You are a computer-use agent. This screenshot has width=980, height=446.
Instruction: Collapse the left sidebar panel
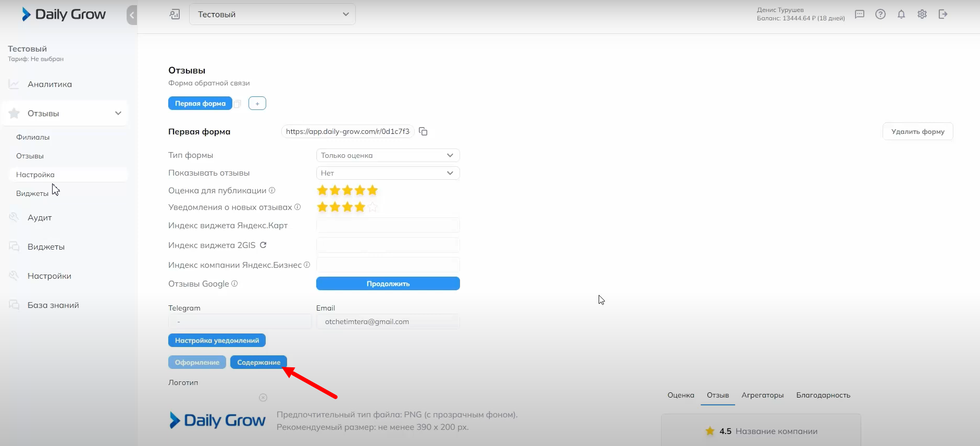click(x=132, y=15)
